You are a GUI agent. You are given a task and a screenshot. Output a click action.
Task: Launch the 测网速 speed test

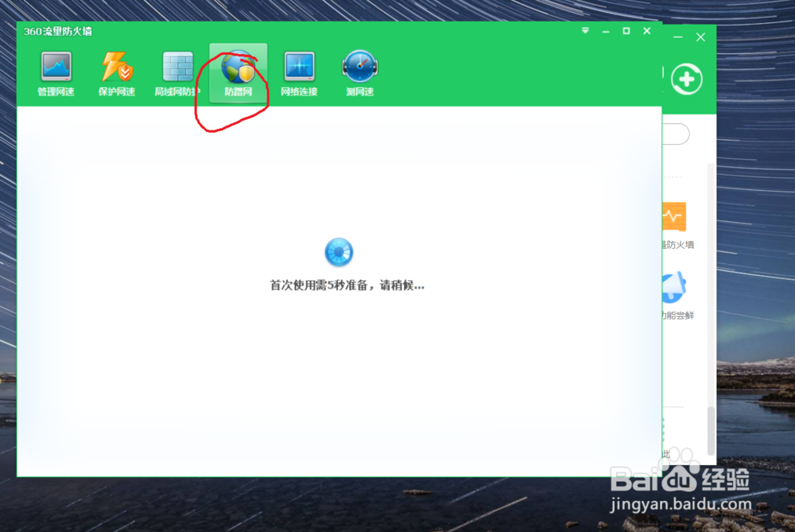click(x=360, y=73)
